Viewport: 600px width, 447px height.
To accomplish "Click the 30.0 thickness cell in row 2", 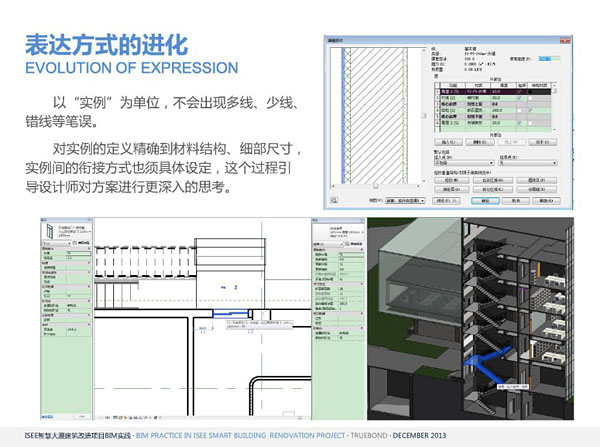I will point(503,98).
